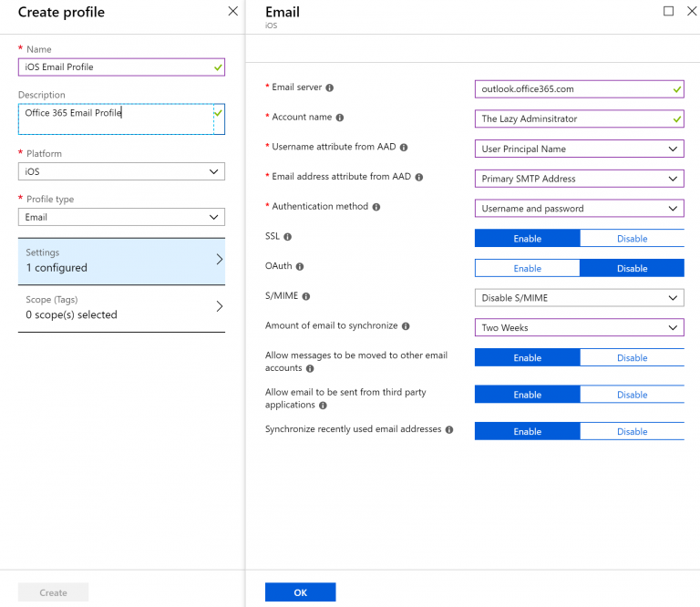Click the info icon next to Email server
700x607 pixels.
pyautogui.click(x=329, y=87)
